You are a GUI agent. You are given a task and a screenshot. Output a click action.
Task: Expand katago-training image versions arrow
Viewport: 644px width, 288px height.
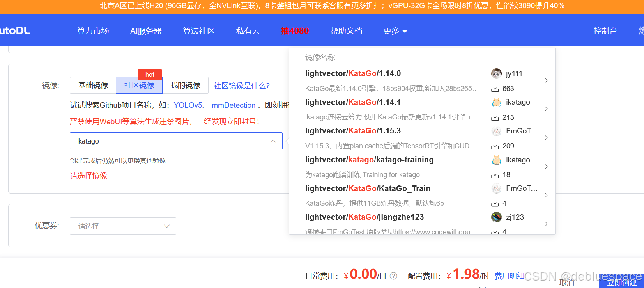point(546,167)
